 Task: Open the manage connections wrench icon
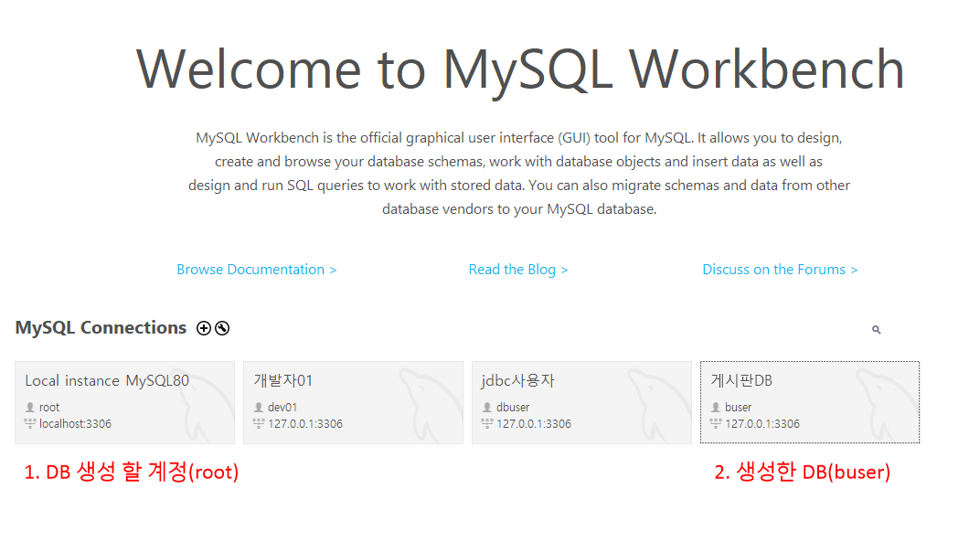(222, 328)
